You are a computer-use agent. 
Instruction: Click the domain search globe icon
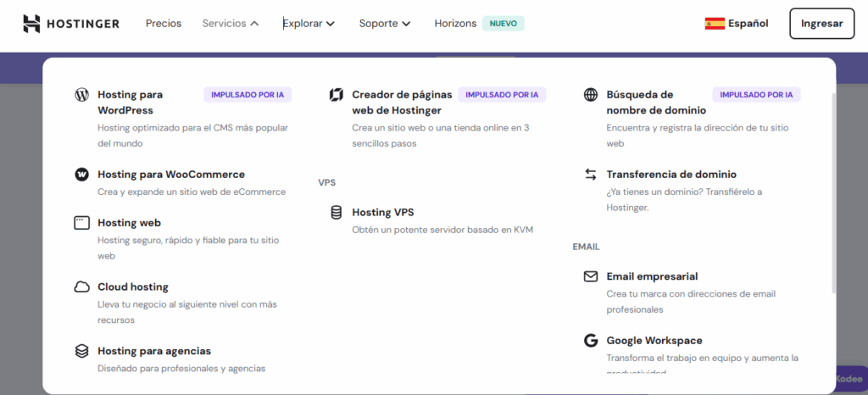click(x=591, y=95)
